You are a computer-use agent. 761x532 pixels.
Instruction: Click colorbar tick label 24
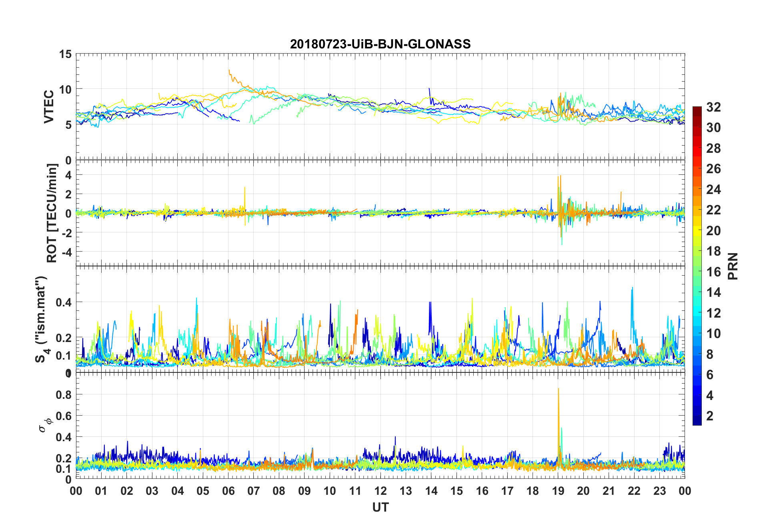(x=713, y=189)
